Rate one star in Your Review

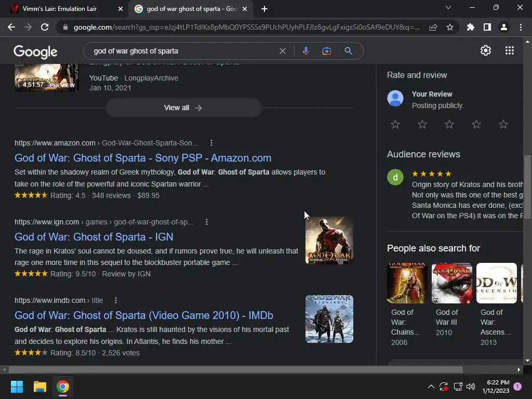(x=395, y=124)
